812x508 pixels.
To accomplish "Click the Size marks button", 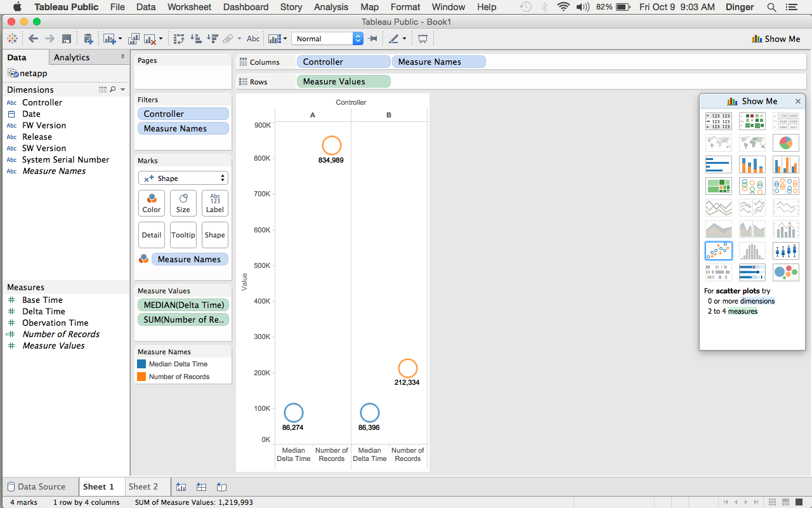I will [x=183, y=203].
